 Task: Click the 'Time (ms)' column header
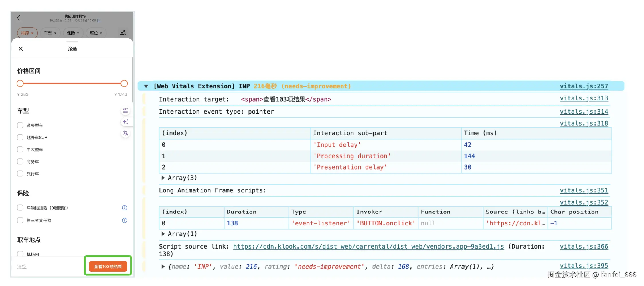(x=536, y=133)
